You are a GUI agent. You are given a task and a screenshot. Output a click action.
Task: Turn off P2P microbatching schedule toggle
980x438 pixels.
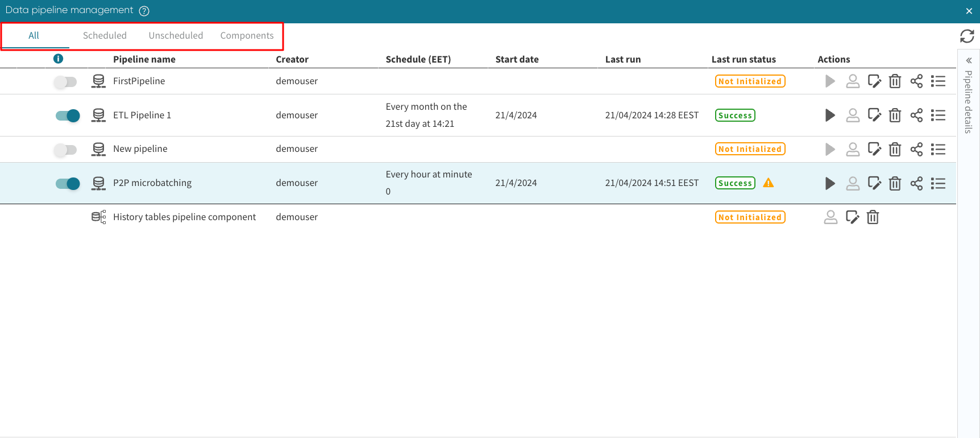[x=68, y=183]
